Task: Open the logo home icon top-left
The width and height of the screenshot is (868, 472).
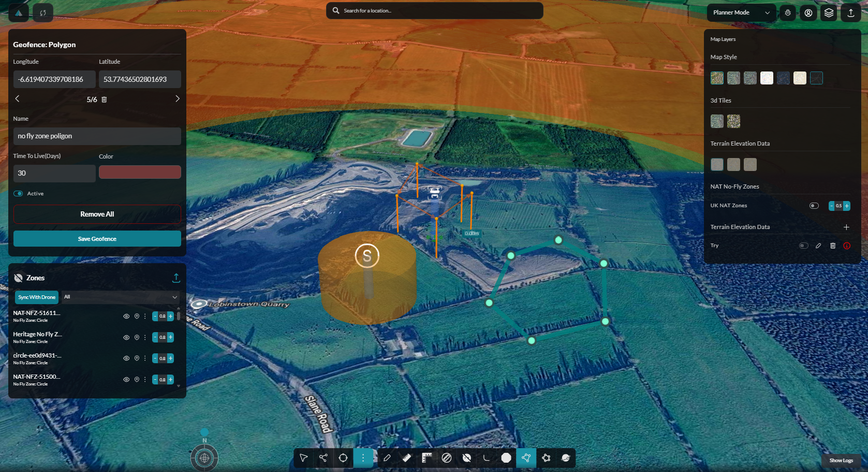Action: click(x=19, y=13)
